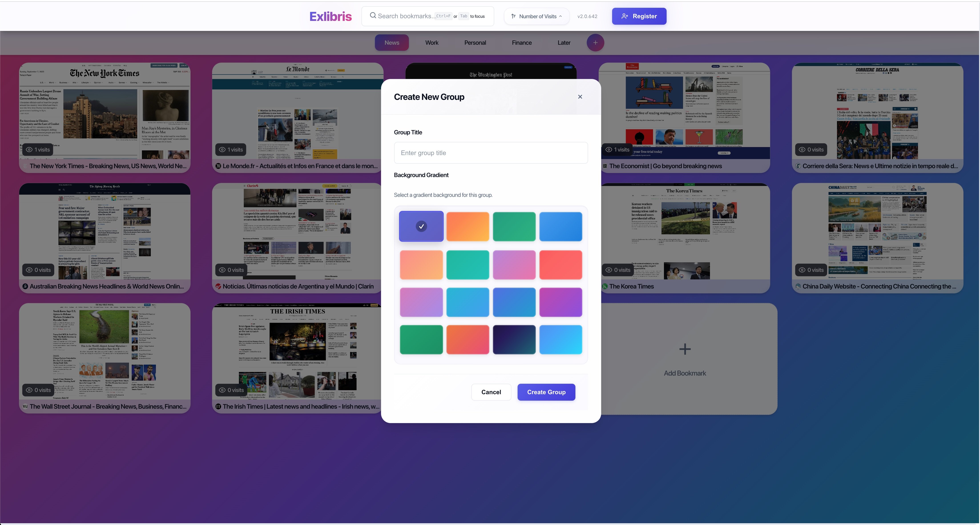
Task: Click eye icon on New York Times visits
Action: [29, 149]
